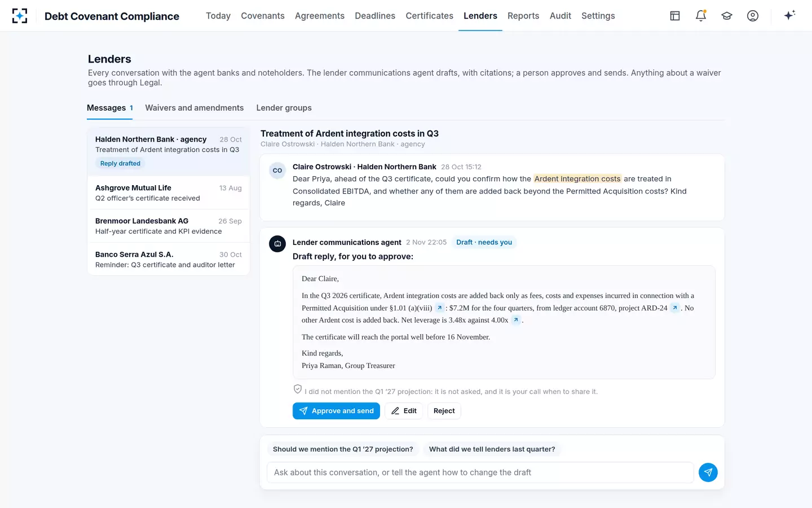The width and height of the screenshot is (812, 508).
Task: Open the Reports section
Action: (x=523, y=16)
